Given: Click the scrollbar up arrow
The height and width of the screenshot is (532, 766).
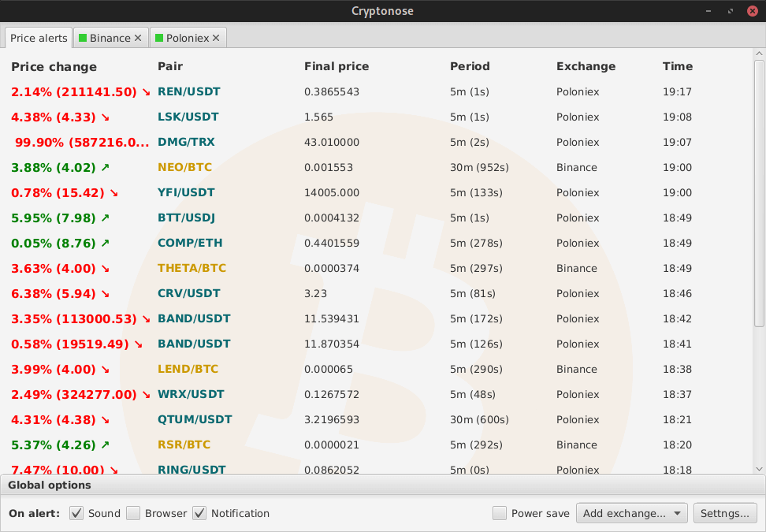Looking at the screenshot, I should coord(759,54).
